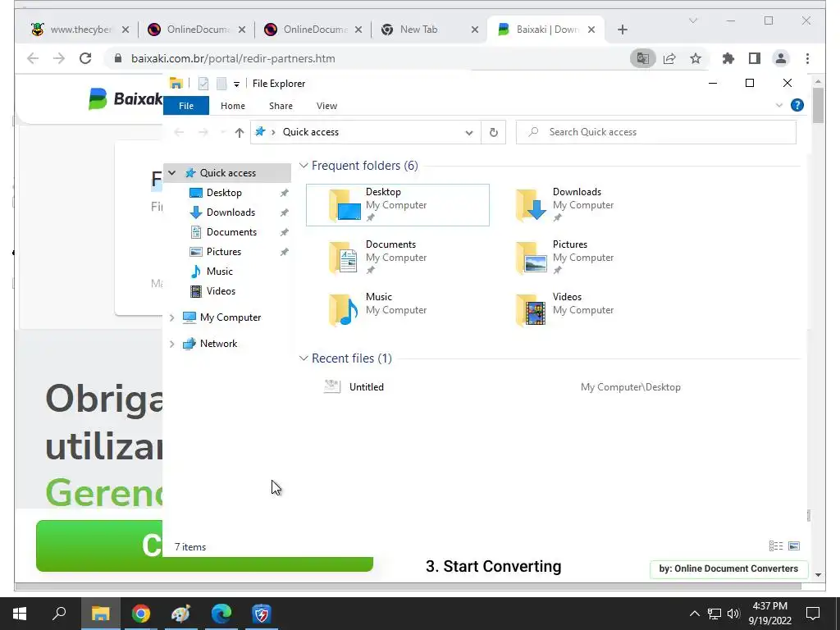Screen dimensions: 840x630
Task: Open the Chrome three-dot menu
Action: pyautogui.click(x=807, y=58)
